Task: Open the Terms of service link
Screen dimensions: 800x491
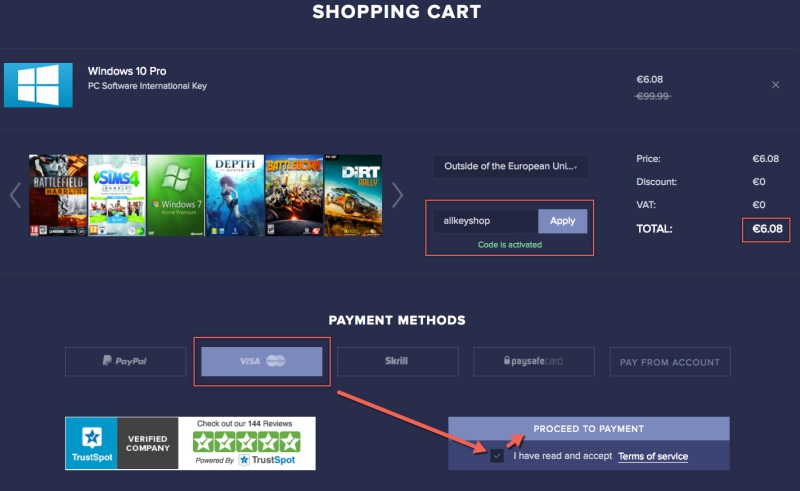Action: [x=653, y=456]
